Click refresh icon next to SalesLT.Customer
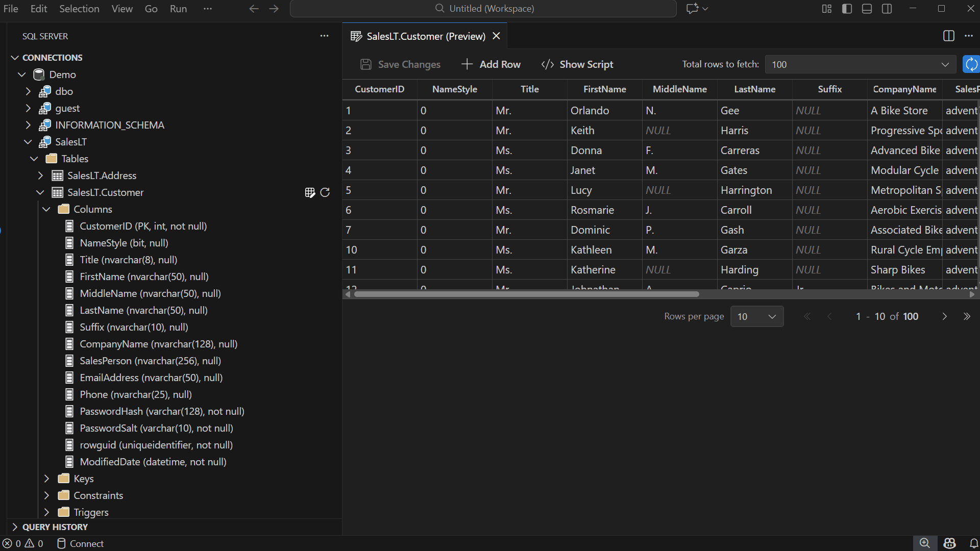This screenshot has height=551, width=980. point(325,192)
